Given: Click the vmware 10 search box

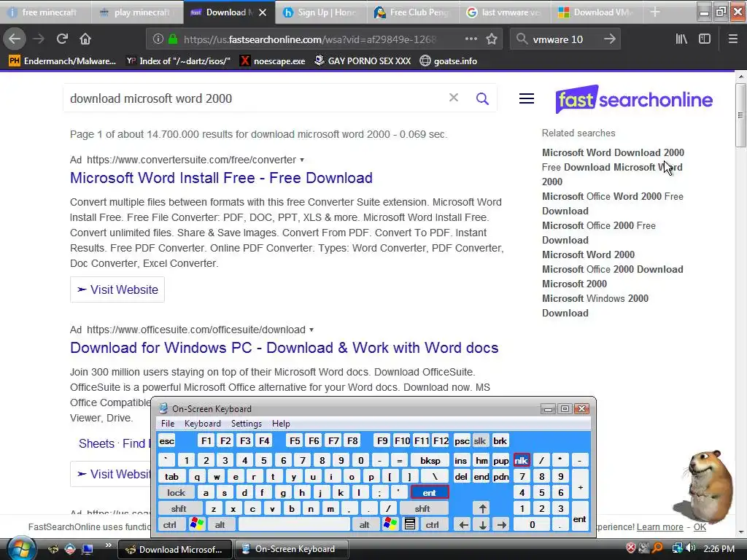Looking at the screenshot, I should click(565, 39).
